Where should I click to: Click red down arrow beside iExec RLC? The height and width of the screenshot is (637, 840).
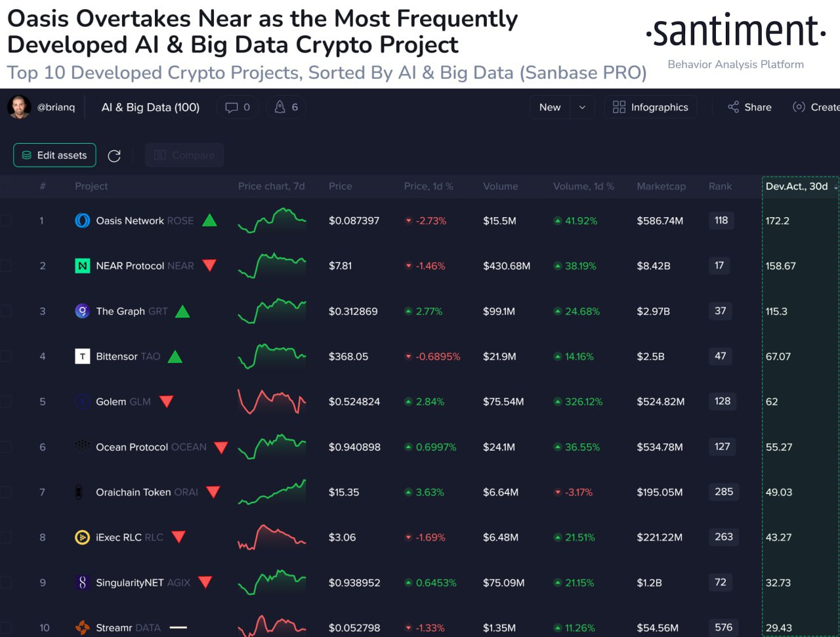[x=178, y=537]
